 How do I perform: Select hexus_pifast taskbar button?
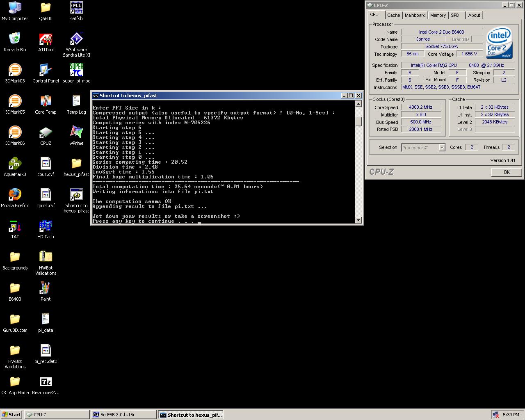pos(190,415)
